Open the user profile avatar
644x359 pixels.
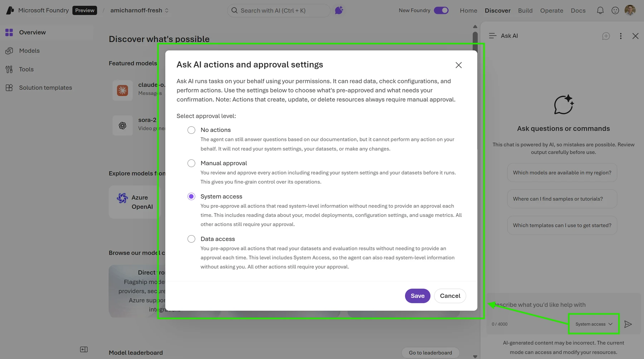click(630, 10)
